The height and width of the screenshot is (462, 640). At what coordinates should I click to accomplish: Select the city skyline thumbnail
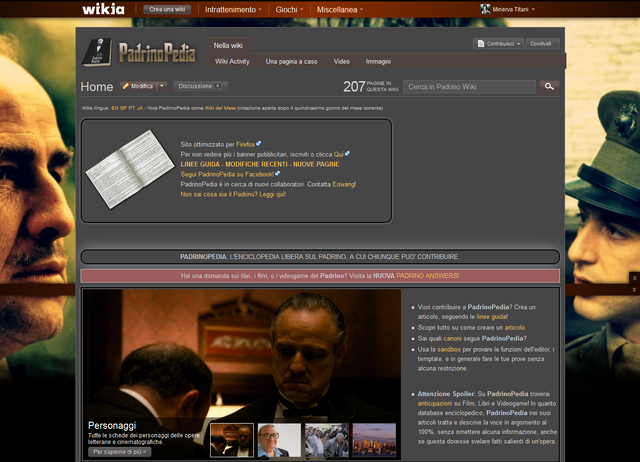[374, 440]
